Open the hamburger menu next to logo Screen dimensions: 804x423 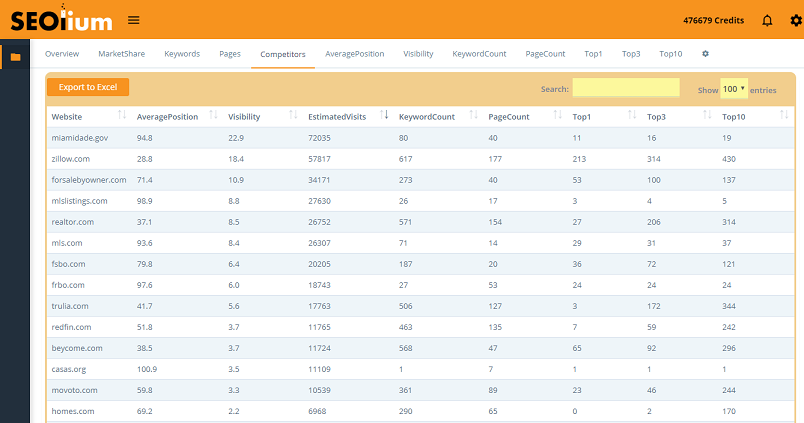(134, 20)
